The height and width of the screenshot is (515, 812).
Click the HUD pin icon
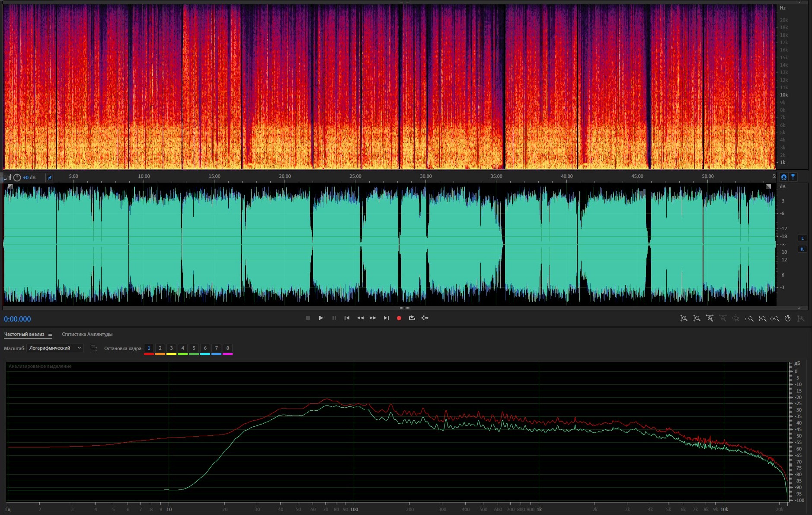coord(50,177)
